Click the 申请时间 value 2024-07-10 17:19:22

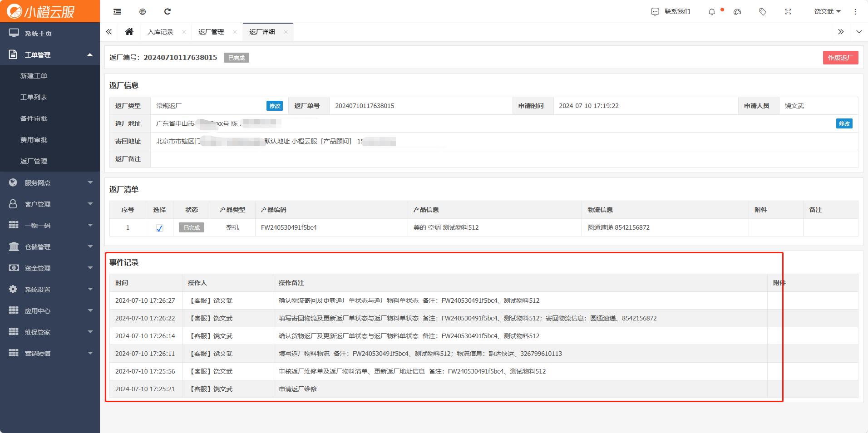click(589, 106)
